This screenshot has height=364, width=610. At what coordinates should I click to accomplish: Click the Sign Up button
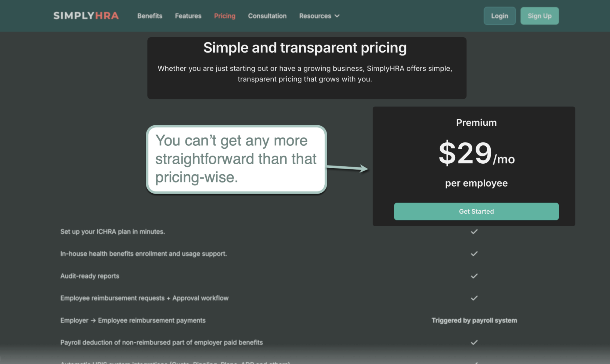[540, 16]
